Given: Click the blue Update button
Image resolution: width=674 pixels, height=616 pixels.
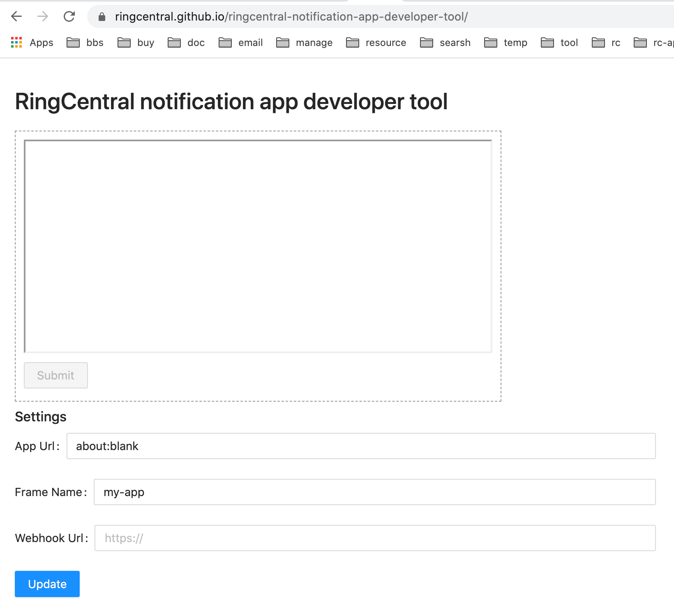Looking at the screenshot, I should tap(47, 584).
